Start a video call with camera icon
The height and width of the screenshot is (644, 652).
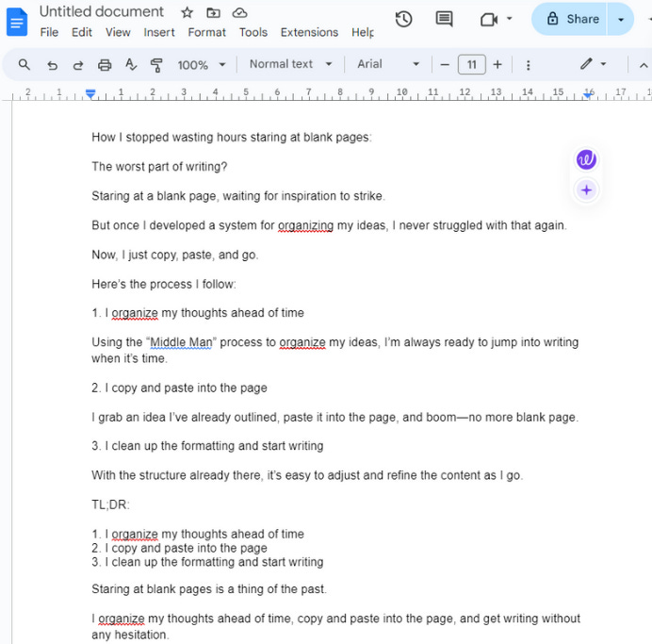coord(489,19)
